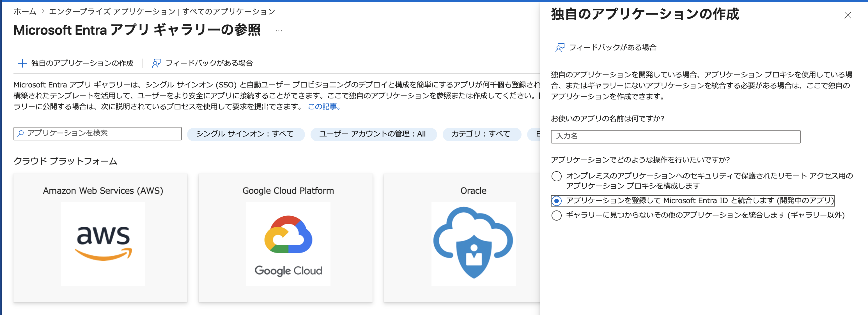This screenshot has width=868, height=315.
Task: Click the 入力名 app name input field
Action: click(676, 137)
